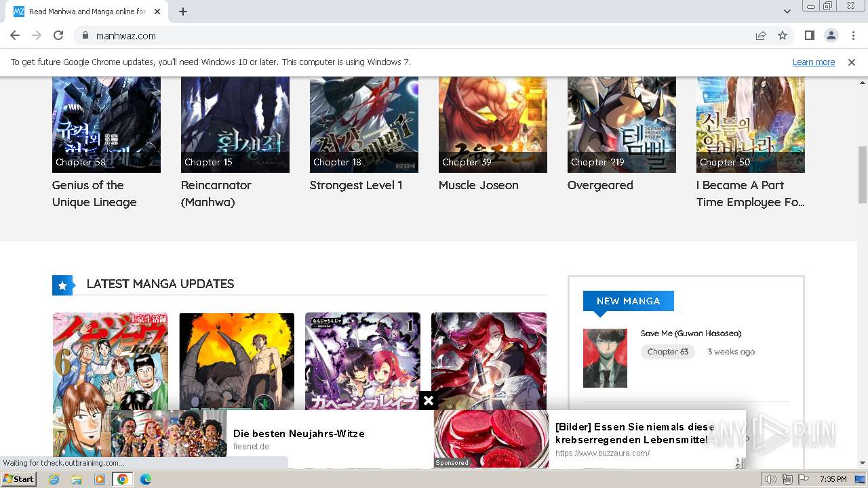Select the Read Manhwa and Manga tab

point(88,12)
